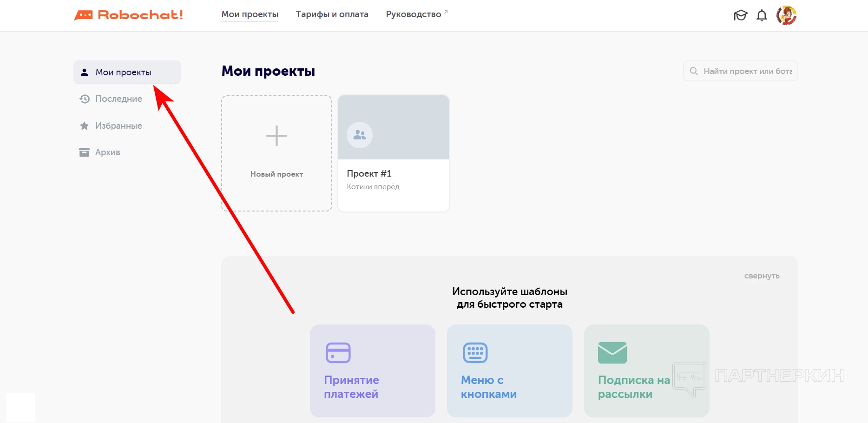
Task: Open Мои проекты in the top navigation
Action: click(x=250, y=14)
